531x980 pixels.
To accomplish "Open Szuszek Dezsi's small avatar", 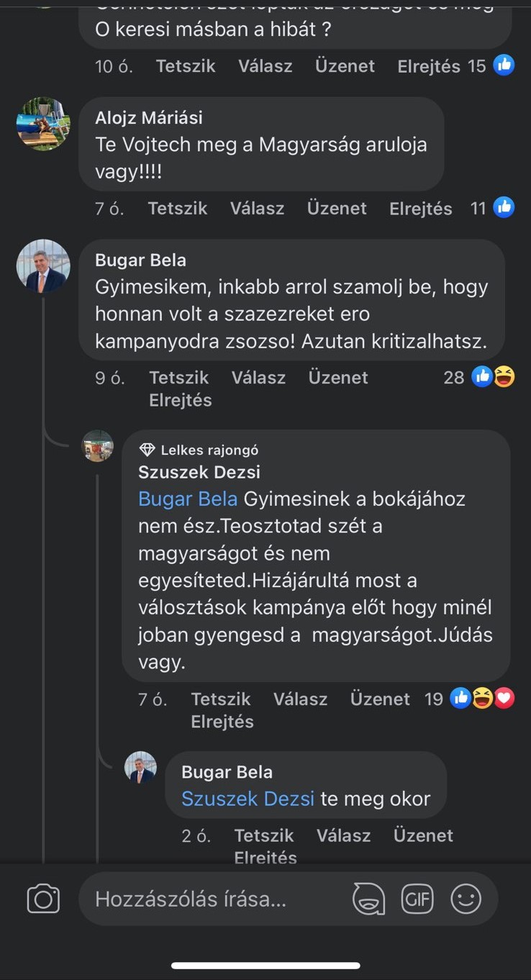I will coord(98,446).
